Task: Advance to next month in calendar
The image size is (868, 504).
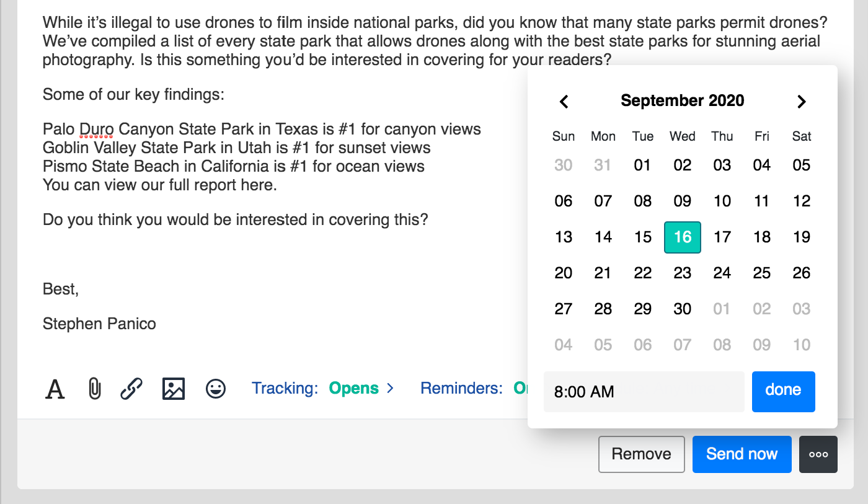Action: pyautogui.click(x=801, y=102)
